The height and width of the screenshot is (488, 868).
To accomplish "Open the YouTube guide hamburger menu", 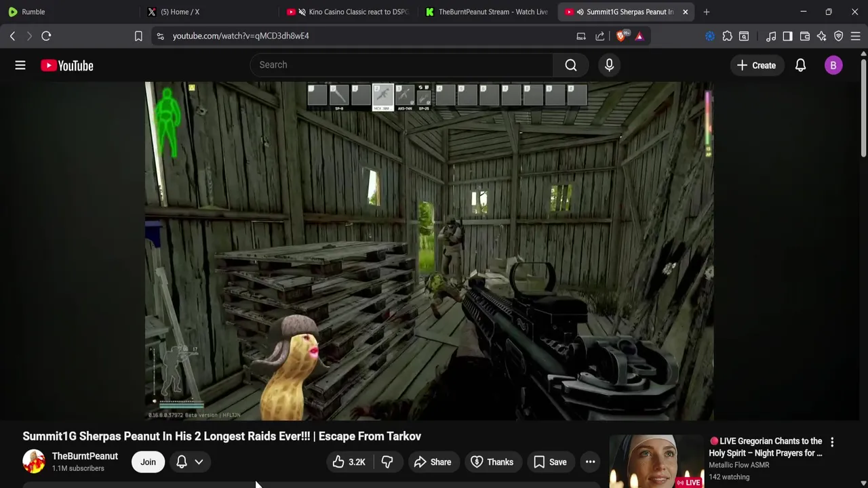I will click(x=20, y=65).
